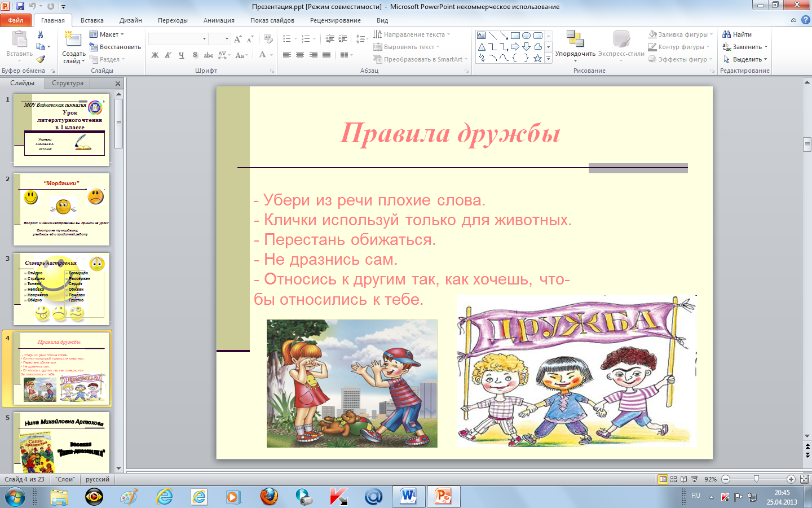Click the Экспресс-стили quick styles icon
The height and width of the screenshot is (508, 812).
click(x=621, y=39)
